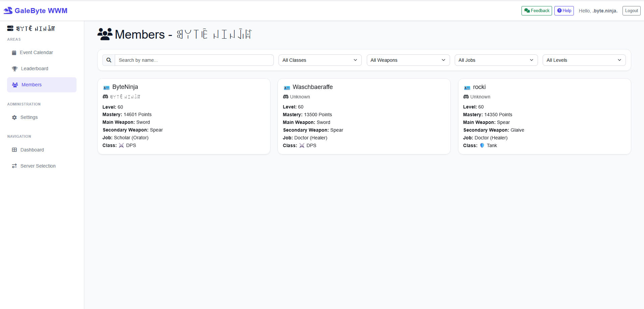Click the ID card icon beside Waschbaeraffe

click(287, 88)
